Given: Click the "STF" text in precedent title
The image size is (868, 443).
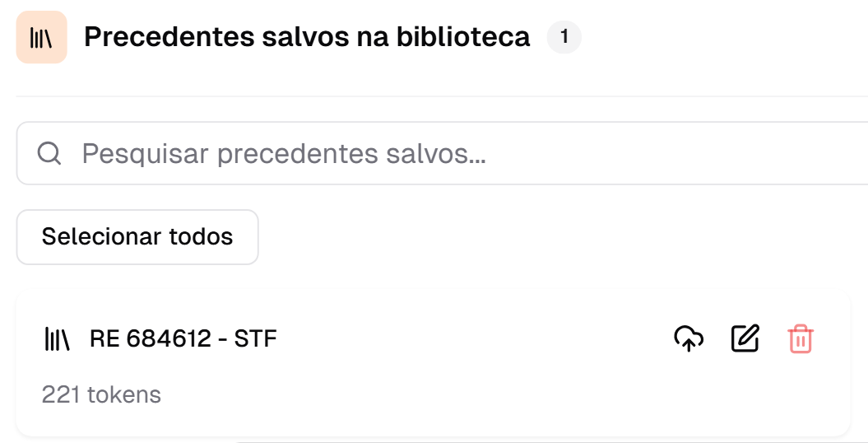Looking at the screenshot, I should coord(255,338).
